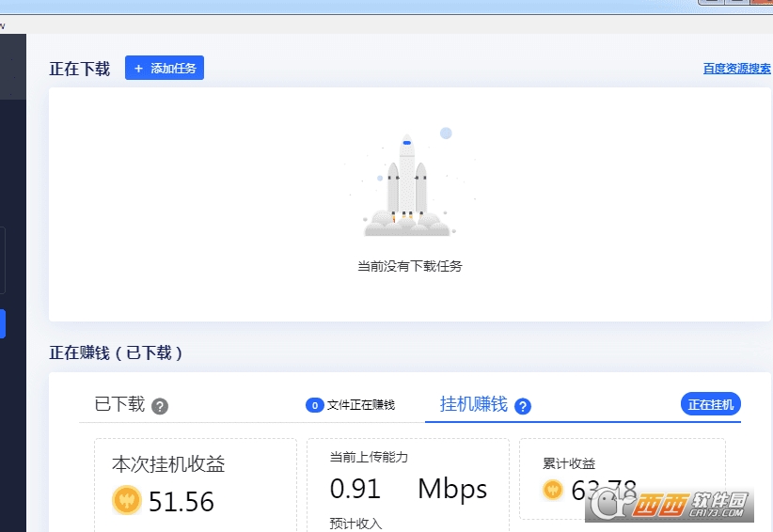773x532 pixels.
Task: Click the 预计收入 label
Action: click(x=355, y=524)
